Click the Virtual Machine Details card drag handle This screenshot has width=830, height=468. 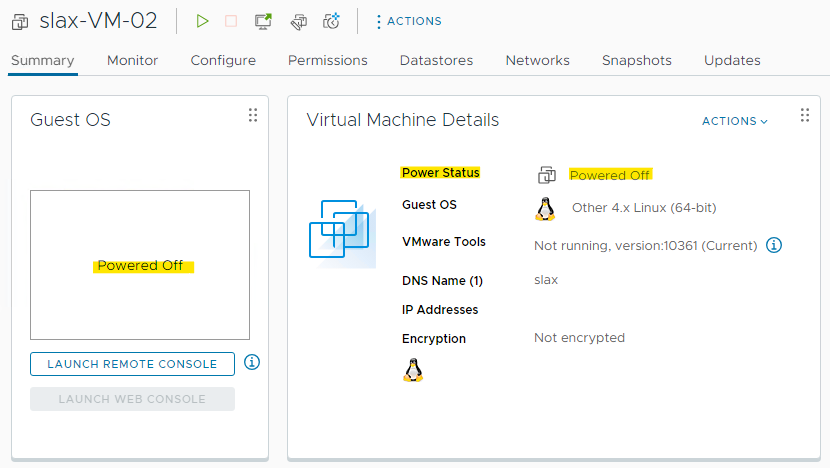click(x=805, y=116)
